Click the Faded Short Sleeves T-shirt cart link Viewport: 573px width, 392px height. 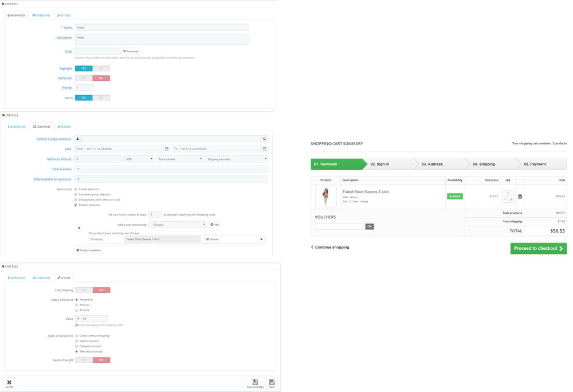366,192
